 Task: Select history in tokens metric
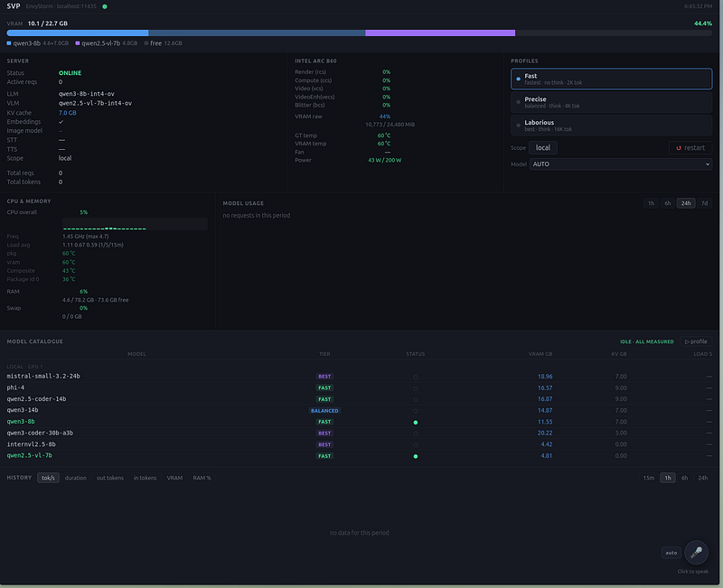click(x=145, y=478)
